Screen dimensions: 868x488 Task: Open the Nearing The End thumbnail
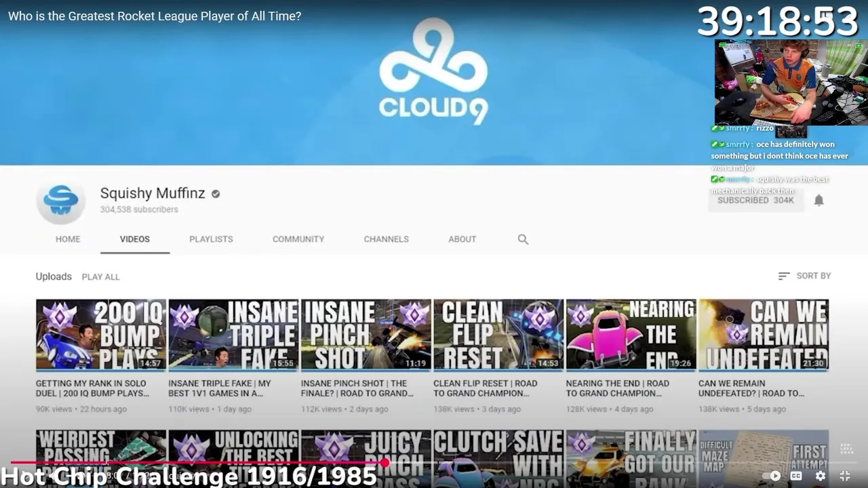pyautogui.click(x=631, y=335)
